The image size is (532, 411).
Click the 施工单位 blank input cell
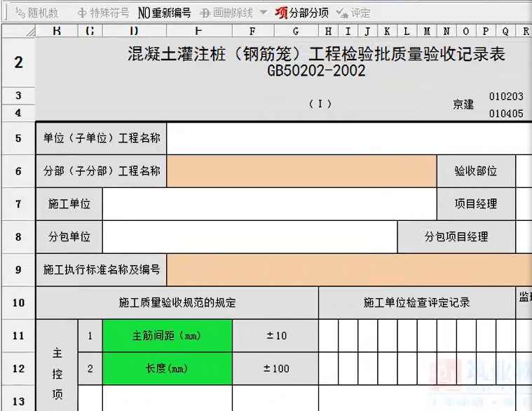(269, 204)
